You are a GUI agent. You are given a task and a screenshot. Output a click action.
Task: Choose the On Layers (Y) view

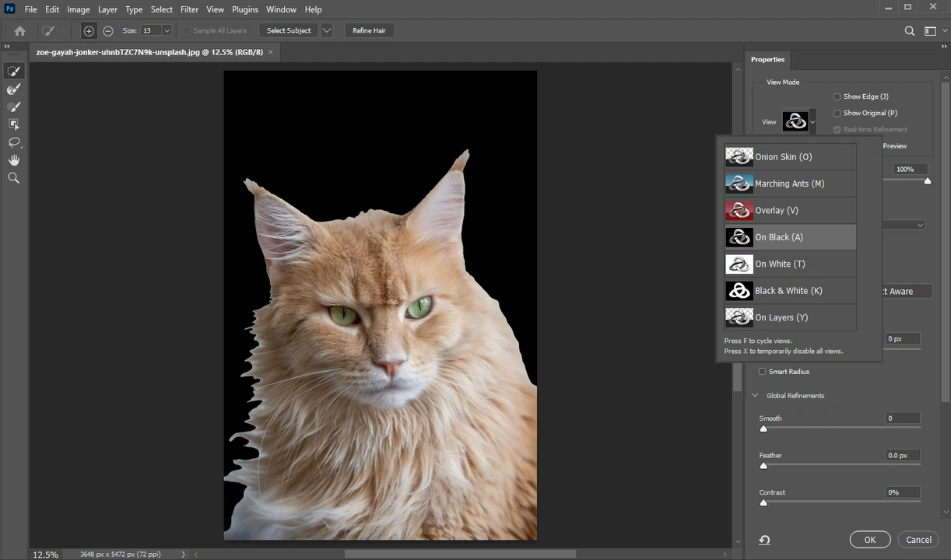click(790, 317)
